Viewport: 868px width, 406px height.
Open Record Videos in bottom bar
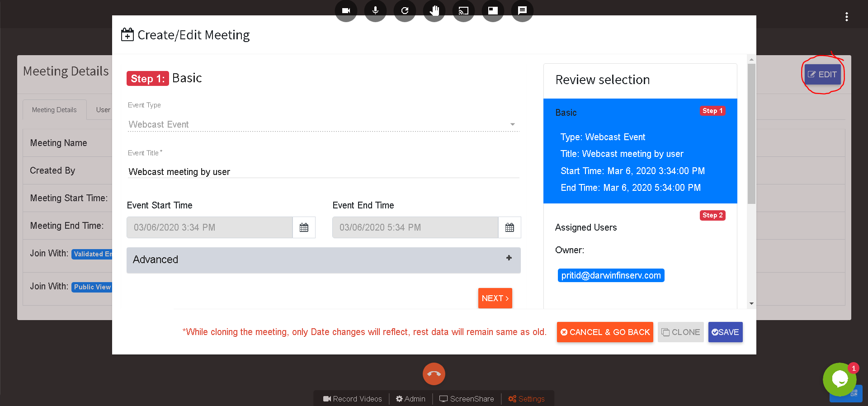[353, 399]
